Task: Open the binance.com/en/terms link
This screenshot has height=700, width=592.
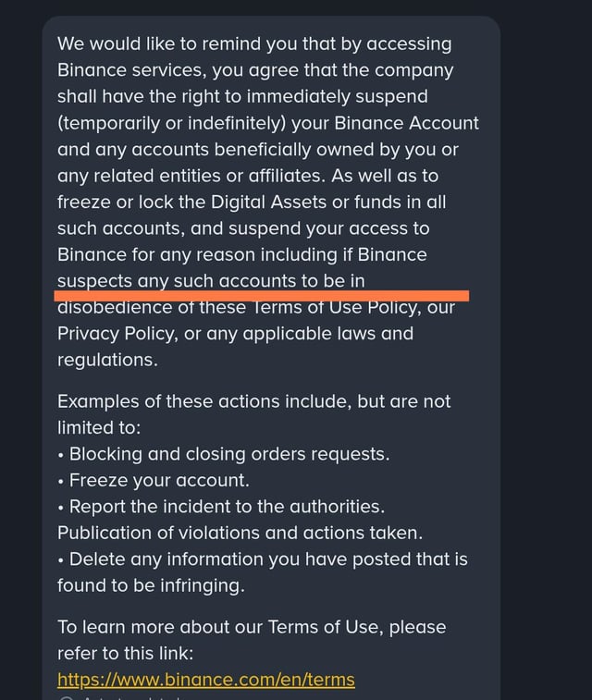Action: click(x=206, y=680)
